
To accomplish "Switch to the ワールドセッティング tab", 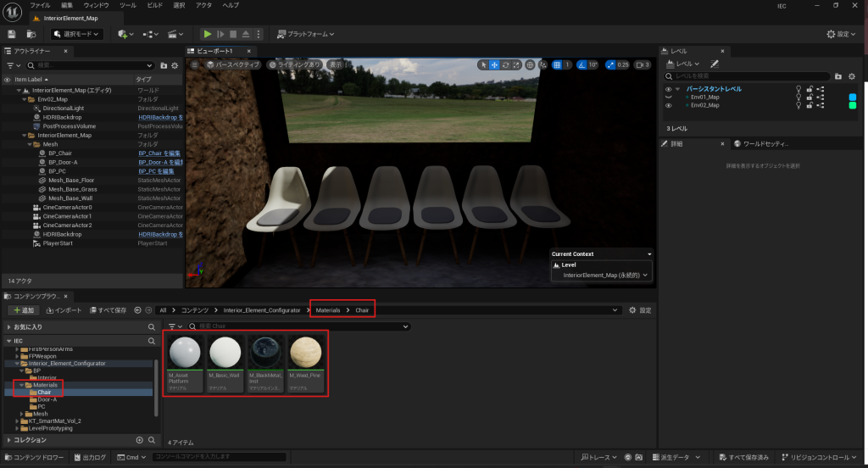I will click(x=763, y=144).
